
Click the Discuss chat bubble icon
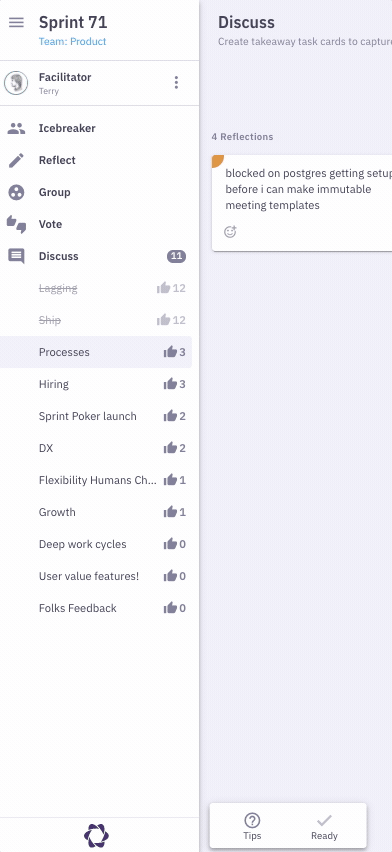pyautogui.click(x=16, y=256)
